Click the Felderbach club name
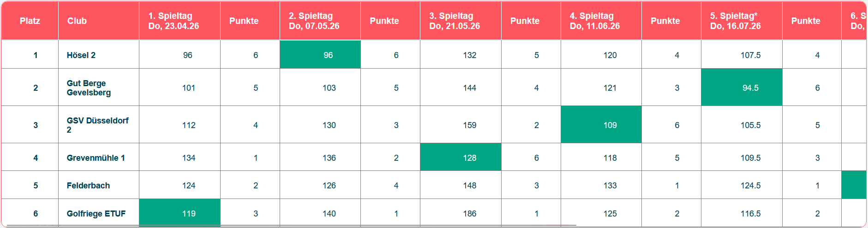Screen dimensions: 868x228 [89, 185]
